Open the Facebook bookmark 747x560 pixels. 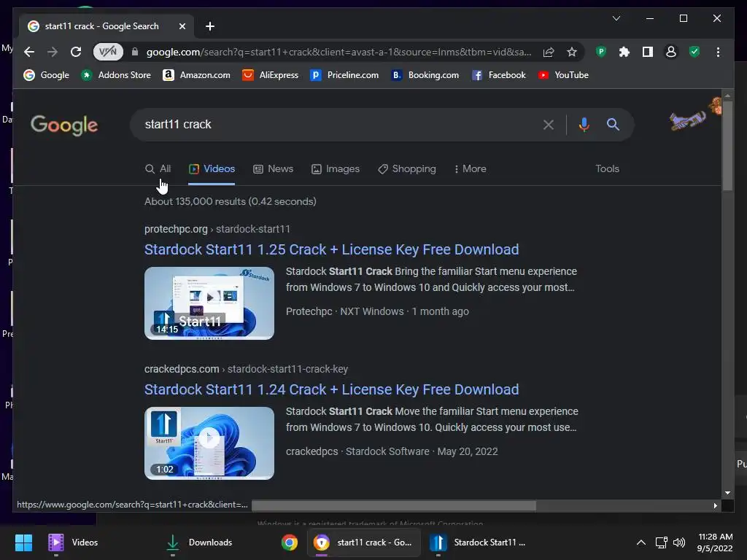click(x=499, y=75)
